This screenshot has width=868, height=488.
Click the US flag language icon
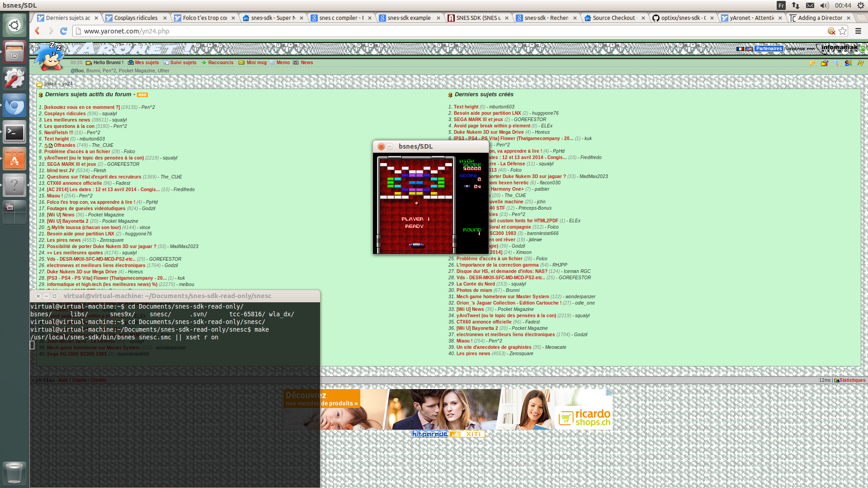click(749, 49)
